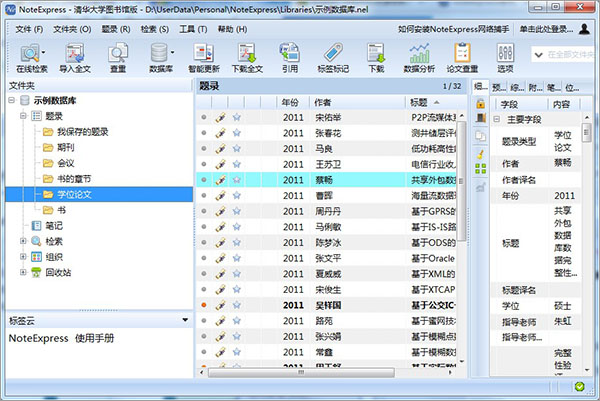Collapse the 主要字段 section
This screenshot has height=401, width=600.
[497, 119]
